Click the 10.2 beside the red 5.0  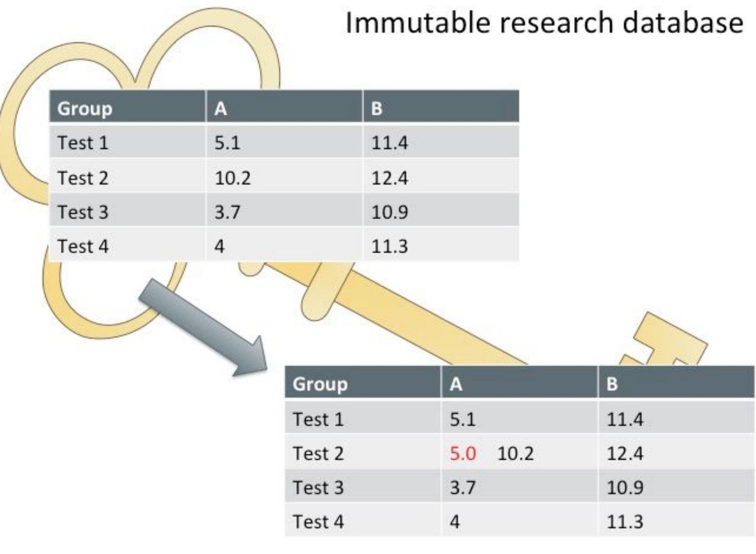515,454
